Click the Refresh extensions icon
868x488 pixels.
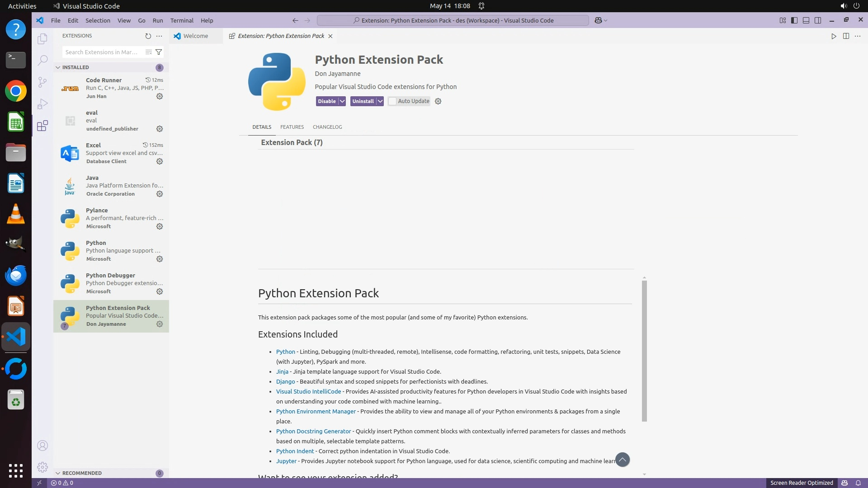(x=148, y=36)
